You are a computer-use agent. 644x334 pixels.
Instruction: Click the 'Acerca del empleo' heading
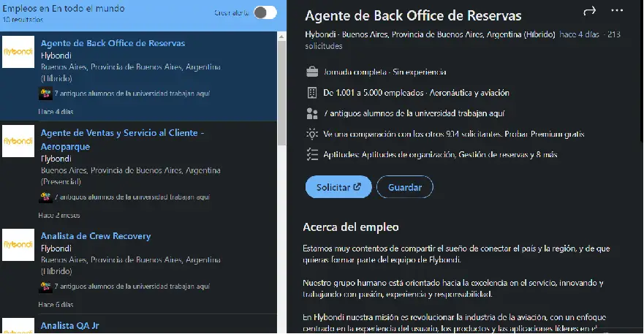(x=351, y=227)
